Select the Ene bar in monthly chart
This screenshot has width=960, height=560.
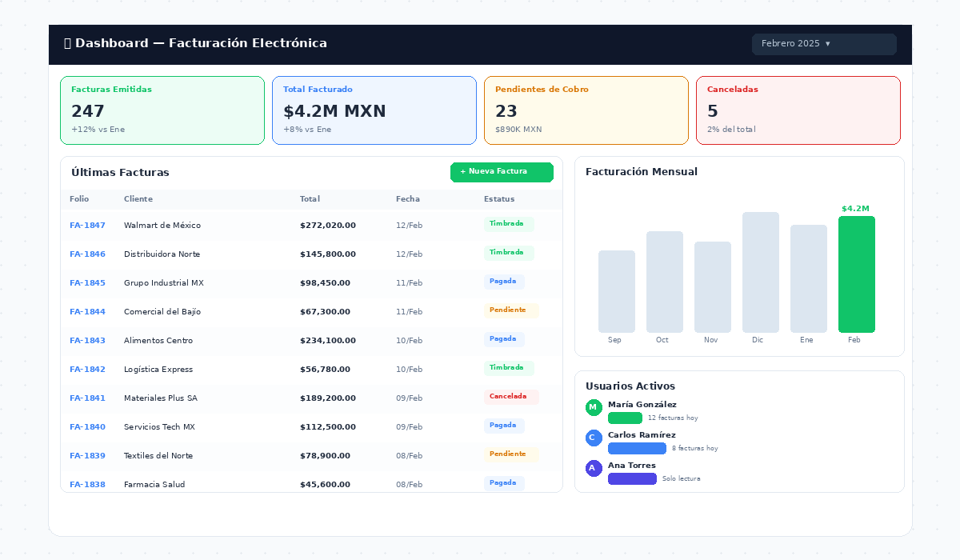tap(809, 279)
